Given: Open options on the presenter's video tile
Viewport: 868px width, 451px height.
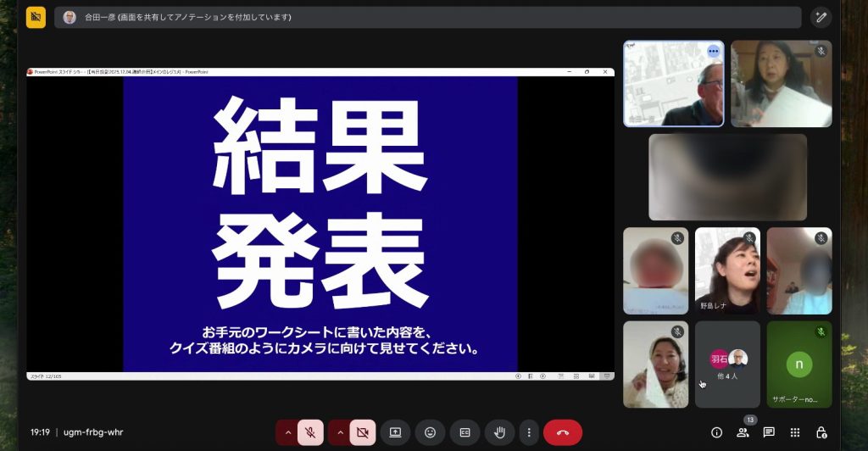Looking at the screenshot, I should [x=713, y=51].
